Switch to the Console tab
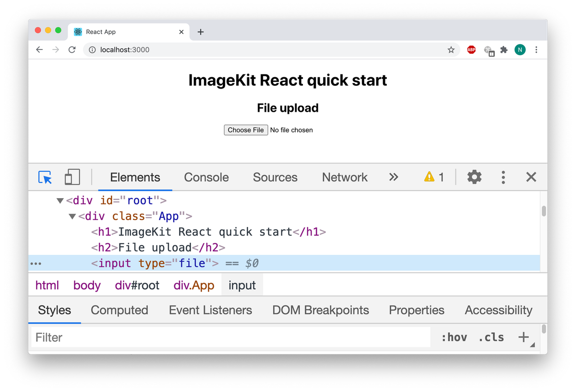Viewport: 576px width, 392px height. pyautogui.click(x=206, y=178)
